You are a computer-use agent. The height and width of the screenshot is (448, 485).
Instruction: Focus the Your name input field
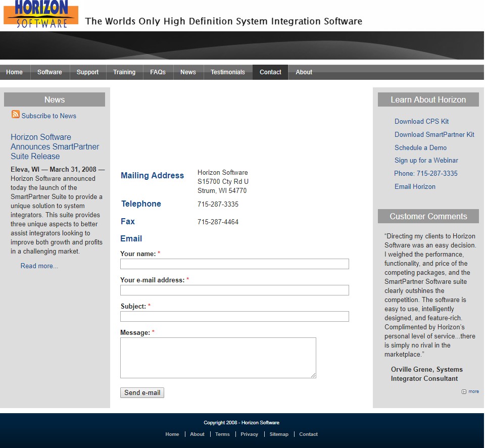pos(234,264)
